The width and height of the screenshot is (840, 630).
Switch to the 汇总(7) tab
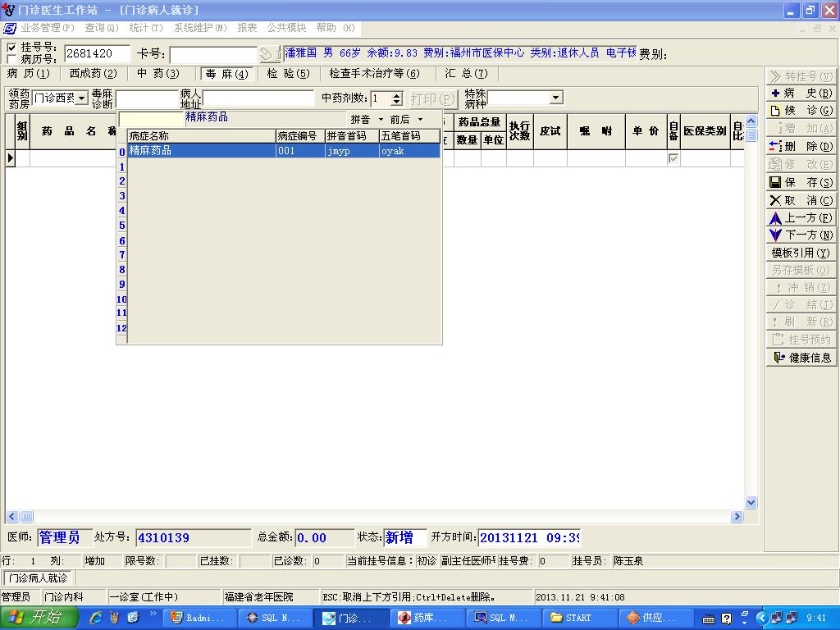click(466, 73)
